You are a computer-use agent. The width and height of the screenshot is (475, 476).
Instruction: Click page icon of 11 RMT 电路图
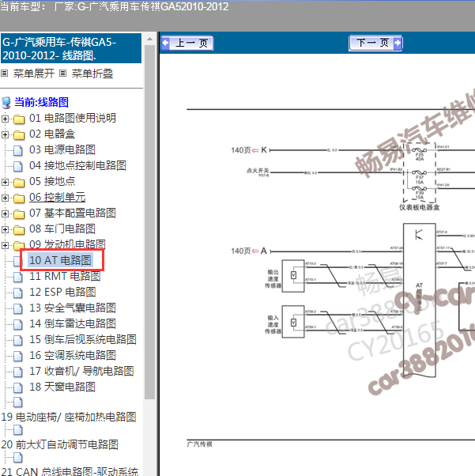point(18,277)
